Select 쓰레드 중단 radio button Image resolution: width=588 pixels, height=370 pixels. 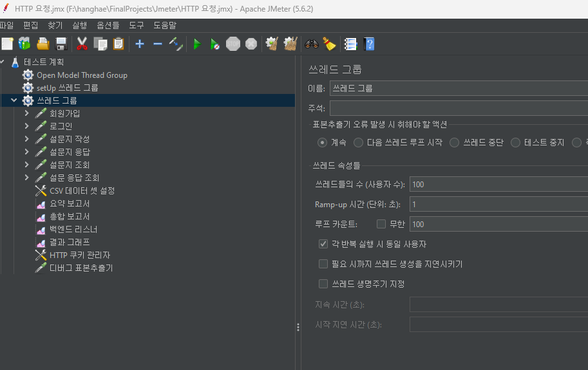point(454,142)
